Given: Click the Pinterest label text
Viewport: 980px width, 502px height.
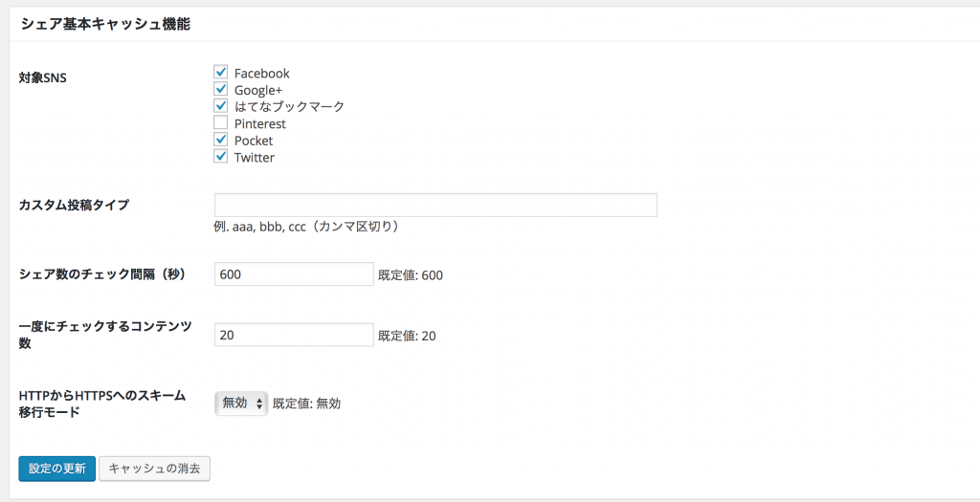Looking at the screenshot, I should (x=259, y=124).
